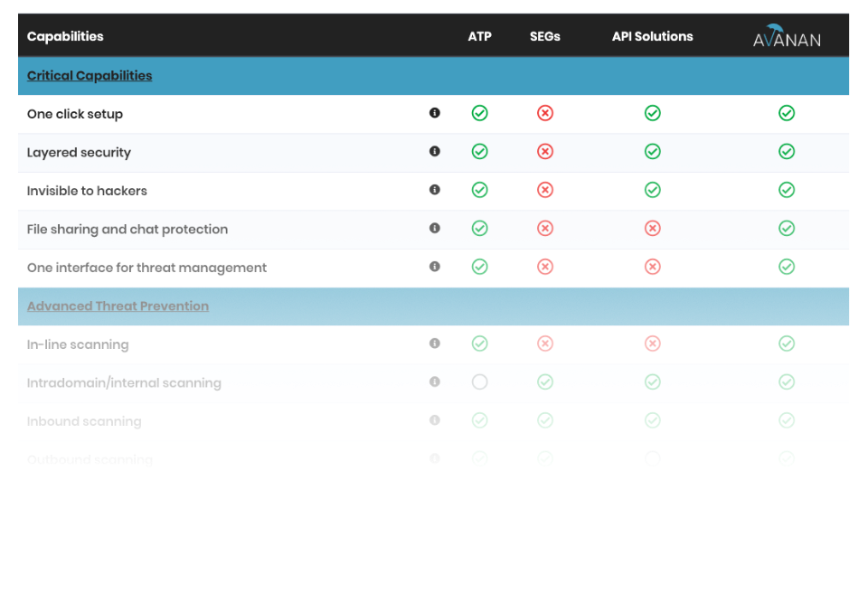Click SEGs red X for Invisible to hackers

coord(545,190)
